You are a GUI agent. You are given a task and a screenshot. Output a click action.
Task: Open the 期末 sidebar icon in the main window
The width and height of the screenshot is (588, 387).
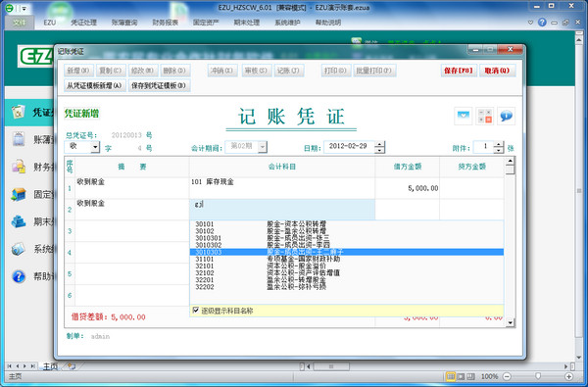pos(18,221)
